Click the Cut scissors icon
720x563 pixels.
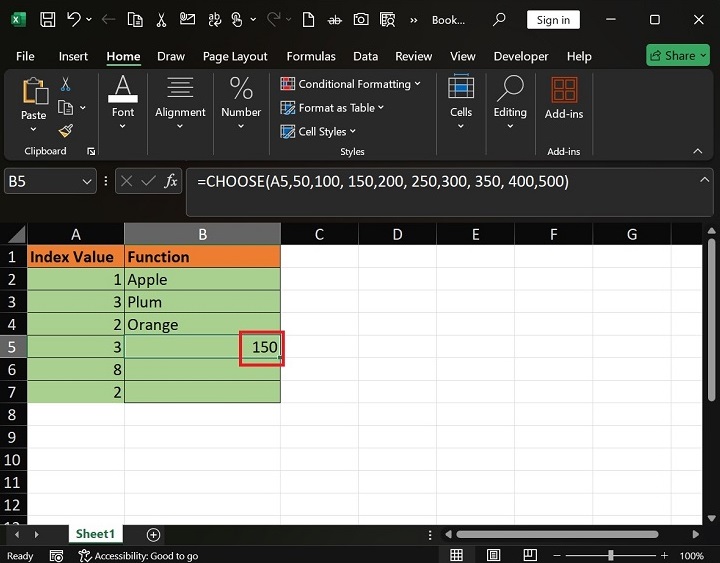66,85
